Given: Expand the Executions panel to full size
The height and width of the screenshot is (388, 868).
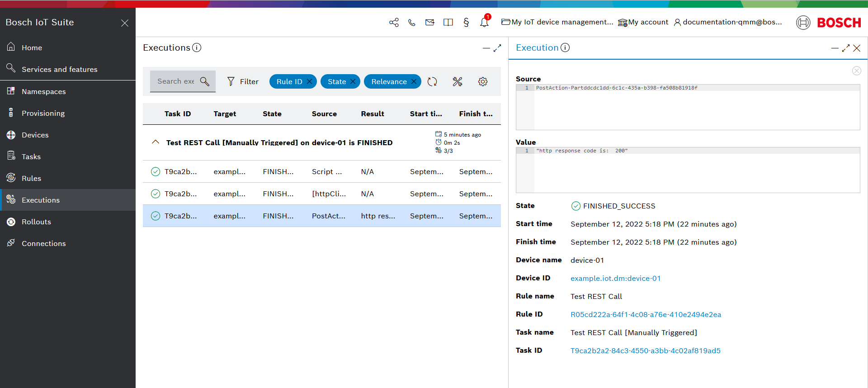Looking at the screenshot, I should tap(497, 48).
